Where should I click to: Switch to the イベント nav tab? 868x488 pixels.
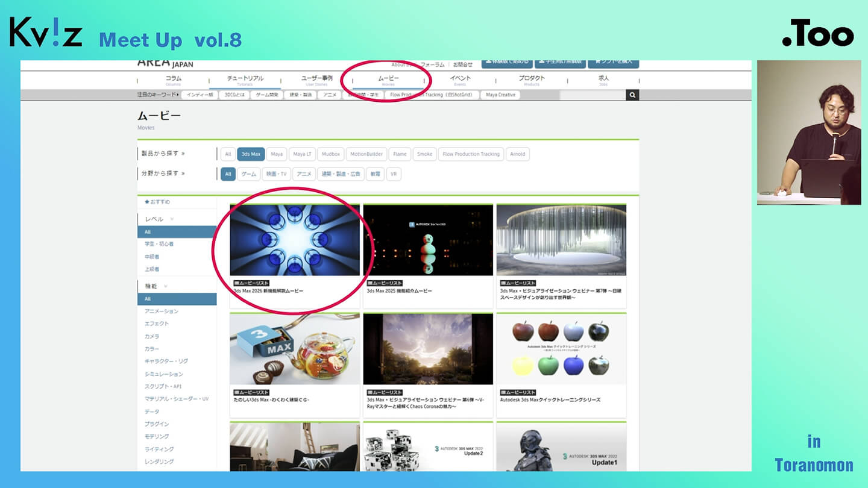point(460,80)
